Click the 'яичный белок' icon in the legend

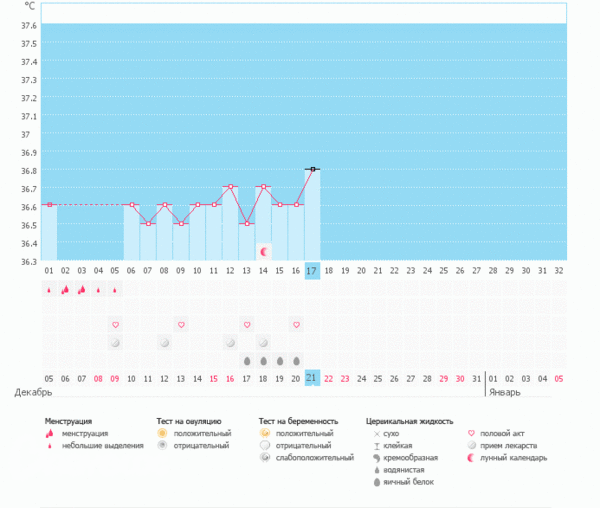tap(376, 481)
